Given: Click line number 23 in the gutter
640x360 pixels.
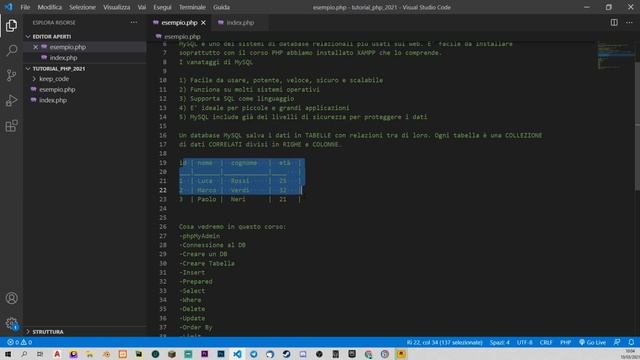Looking at the screenshot, I should pyautogui.click(x=163, y=199).
